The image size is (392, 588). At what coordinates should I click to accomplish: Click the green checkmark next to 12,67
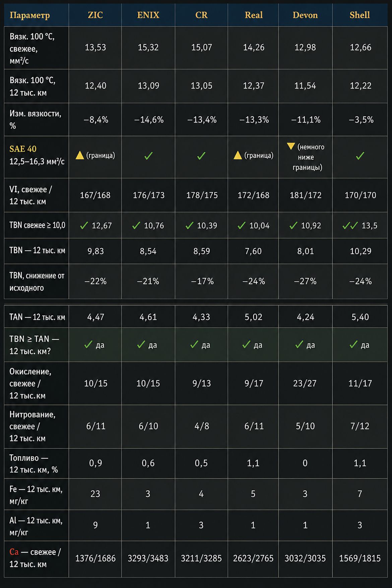(84, 225)
